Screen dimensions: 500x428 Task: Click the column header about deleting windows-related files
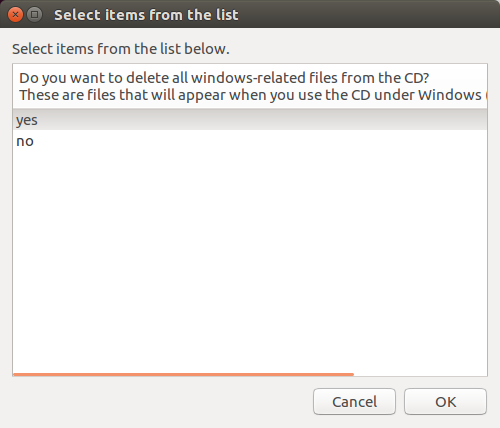(x=250, y=86)
